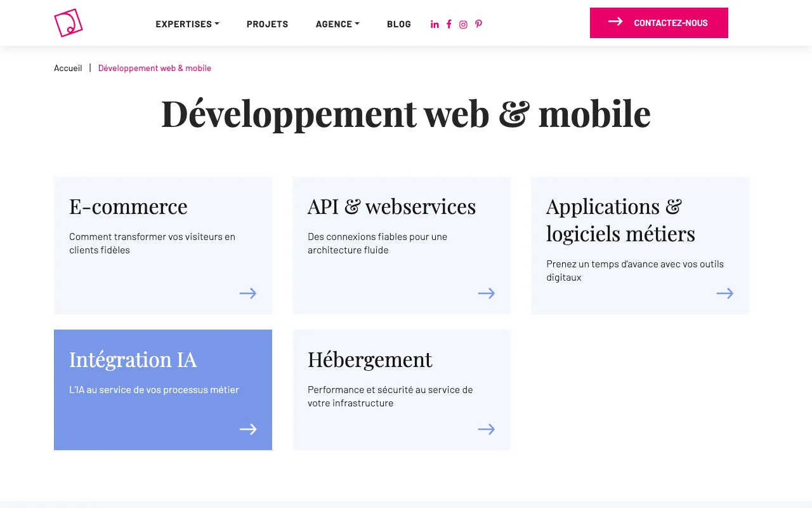Go to Accueil breadcrumb link

coord(68,68)
